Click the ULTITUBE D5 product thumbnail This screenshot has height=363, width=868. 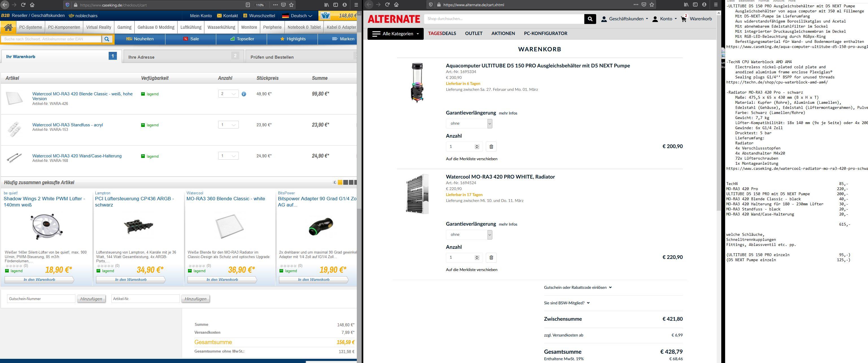tap(417, 82)
